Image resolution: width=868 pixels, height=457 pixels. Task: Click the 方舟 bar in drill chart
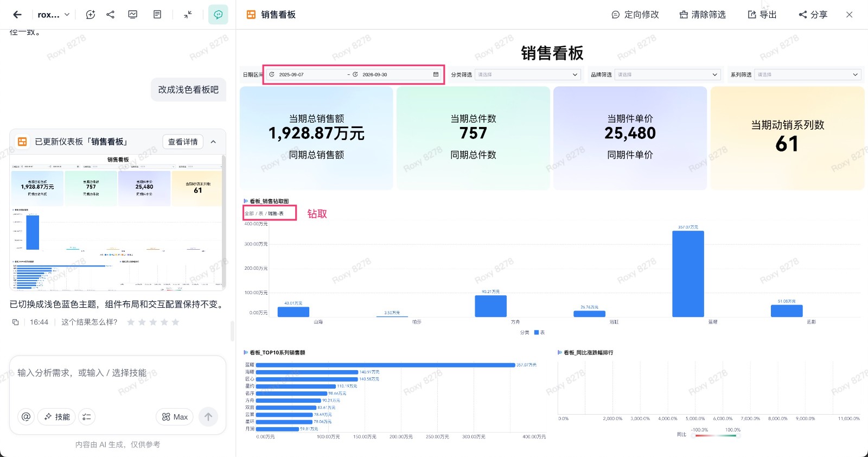click(491, 306)
